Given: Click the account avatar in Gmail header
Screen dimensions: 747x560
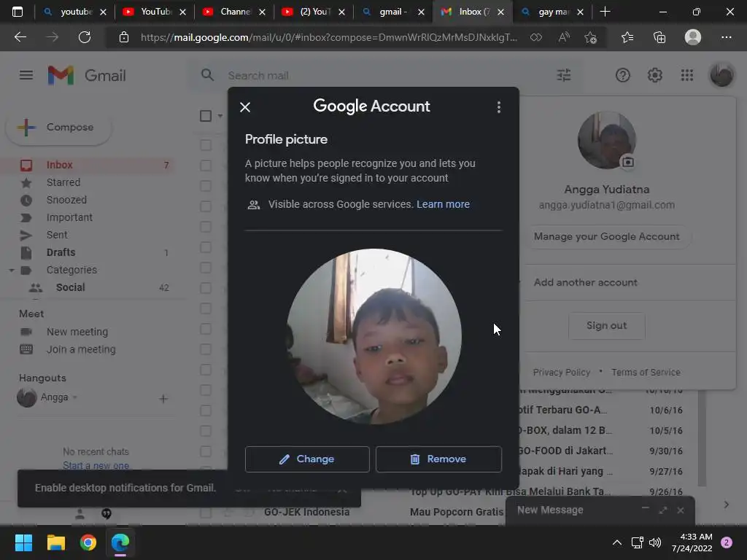Looking at the screenshot, I should point(721,75).
